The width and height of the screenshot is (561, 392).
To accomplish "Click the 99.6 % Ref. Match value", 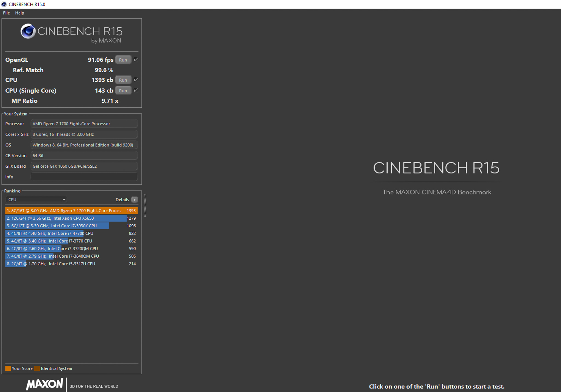I will pyautogui.click(x=104, y=70).
